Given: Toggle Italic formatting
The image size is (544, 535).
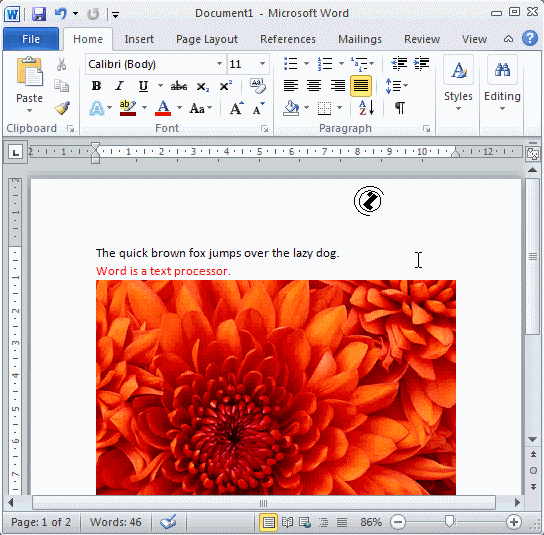Looking at the screenshot, I should pos(120,86).
